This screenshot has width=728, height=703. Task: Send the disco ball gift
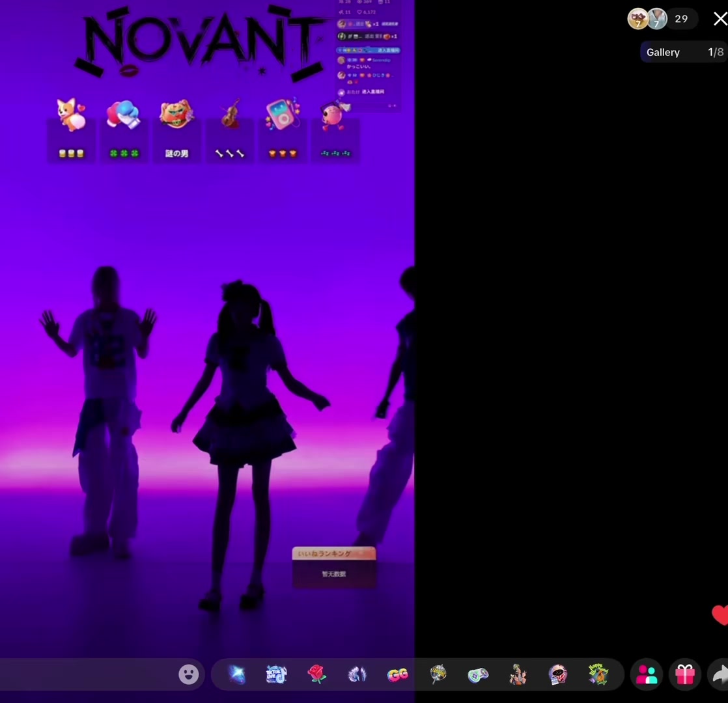[438, 674]
